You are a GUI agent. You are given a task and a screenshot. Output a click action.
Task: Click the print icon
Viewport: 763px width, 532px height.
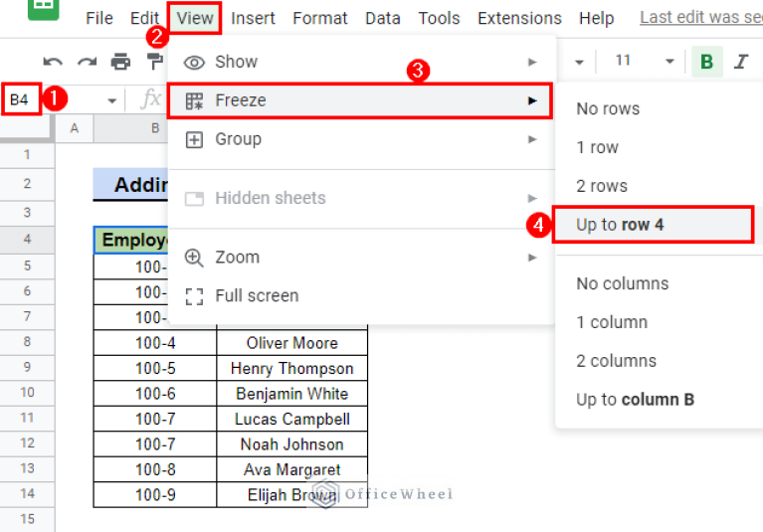pyautogui.click(x=120, y=62)
